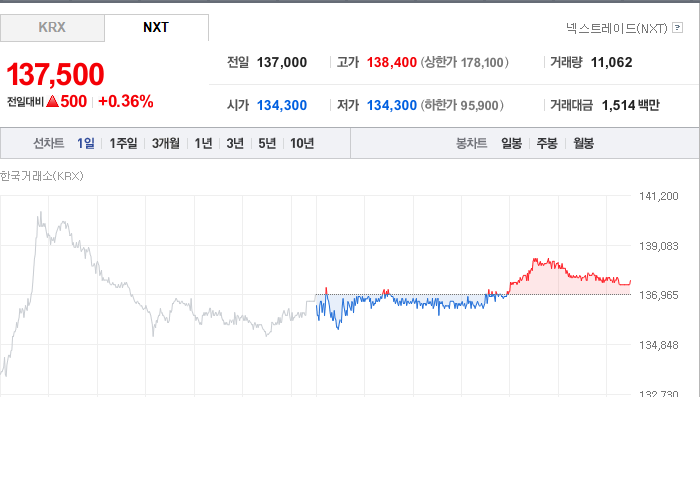This screenshot has height=490, width=700.
Task: Click the red up triangle beside 500
Action: 52,101
